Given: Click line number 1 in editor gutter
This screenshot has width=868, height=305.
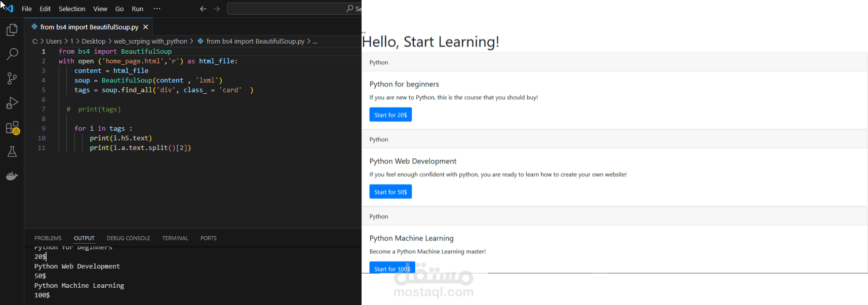Looking at the screenshot, I should 44,51.
